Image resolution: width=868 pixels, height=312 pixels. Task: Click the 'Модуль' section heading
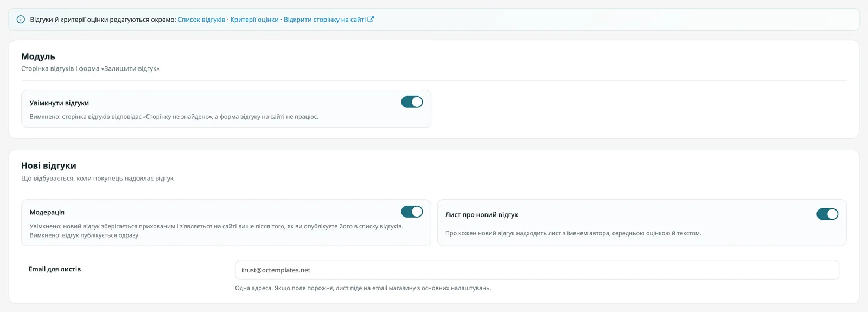[x=38, y=56]
